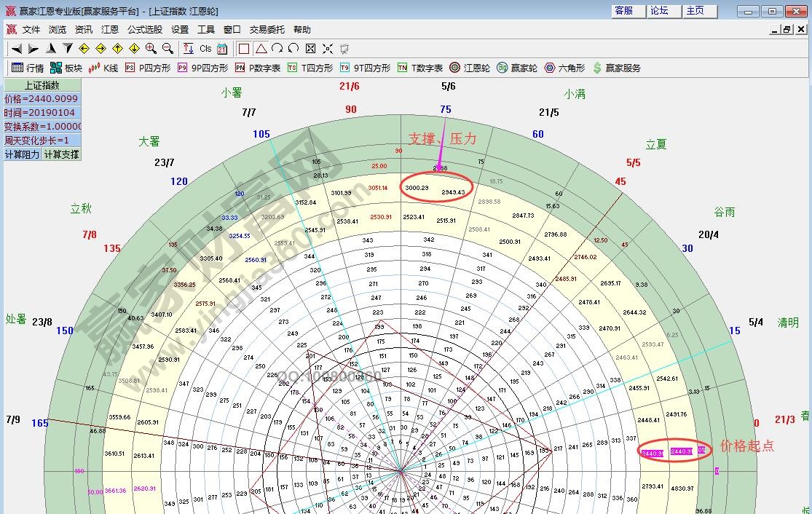Switch to K线 chart view
812x514 pixels.
(x=103, y=68)
